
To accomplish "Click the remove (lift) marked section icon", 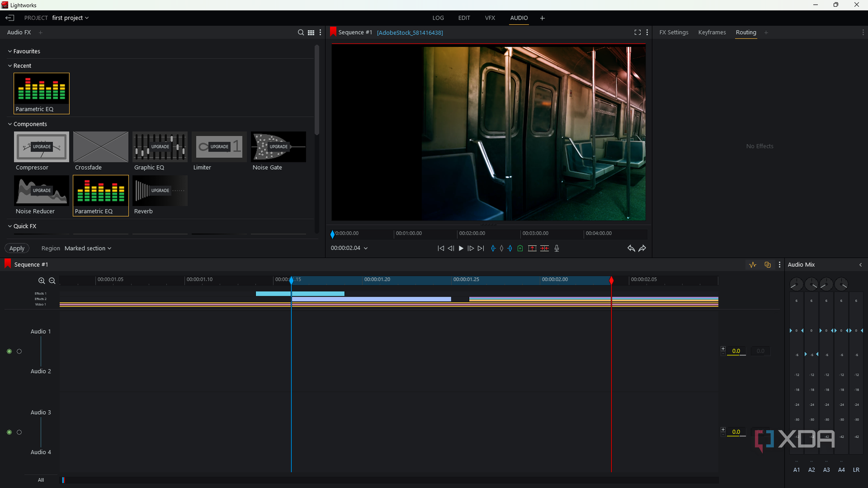I will pyautogui.click(x=532, y=248).
